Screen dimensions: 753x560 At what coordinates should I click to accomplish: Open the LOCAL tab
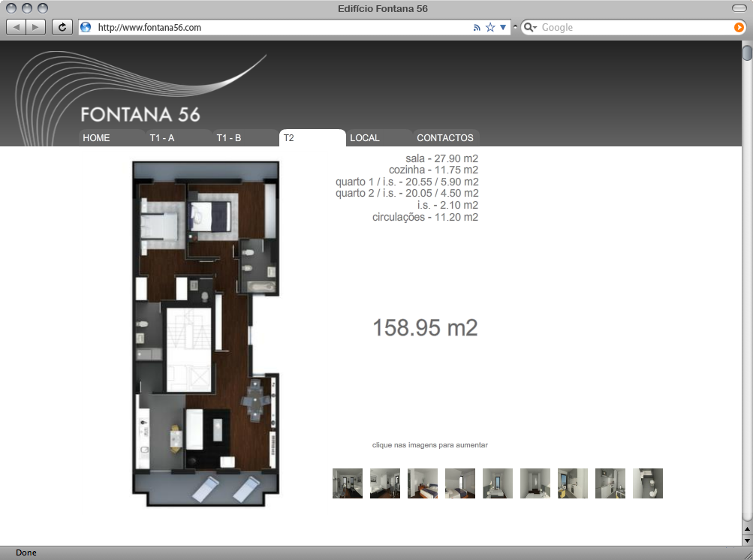379,138
